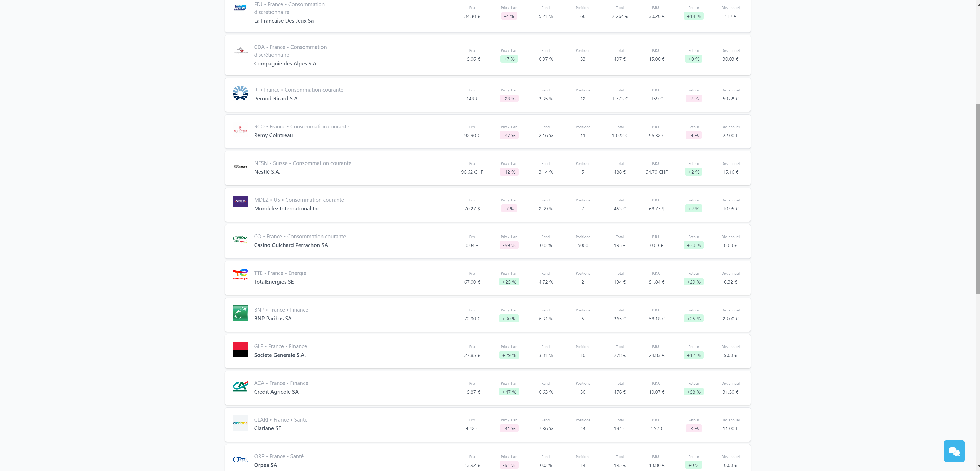Click the TotalEnergies logo icon
Image resolution: width=980 pixels, height=471 pixels.
pos(240,274)
